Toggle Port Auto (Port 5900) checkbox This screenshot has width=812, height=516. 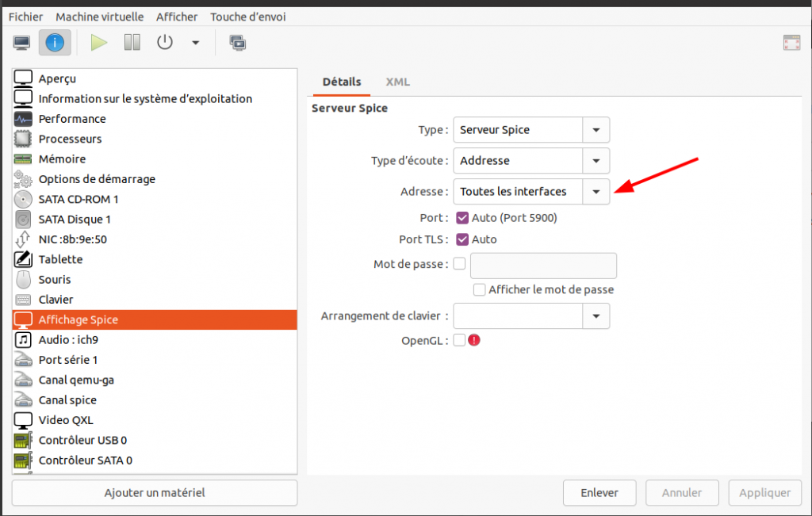point(462,218)
